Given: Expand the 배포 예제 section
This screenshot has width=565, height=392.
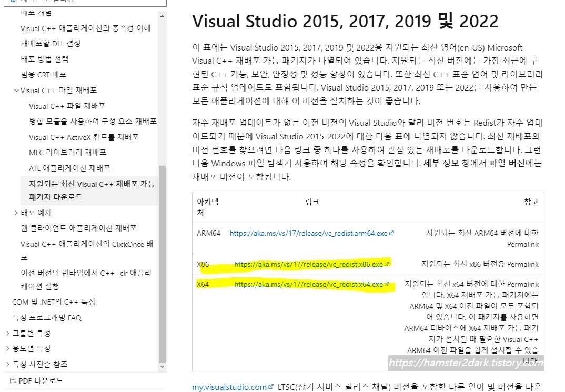Looking at the screenshot, I should (x=16, y=213).
